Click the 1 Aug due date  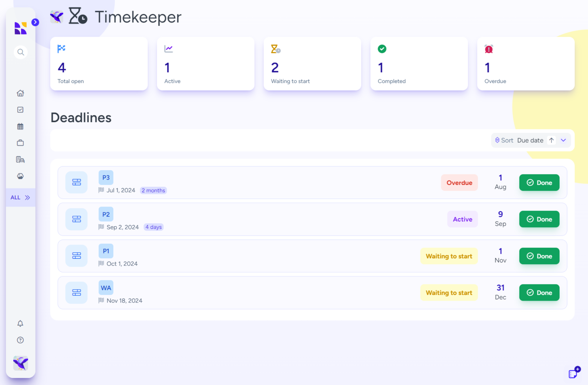point(500,182)
